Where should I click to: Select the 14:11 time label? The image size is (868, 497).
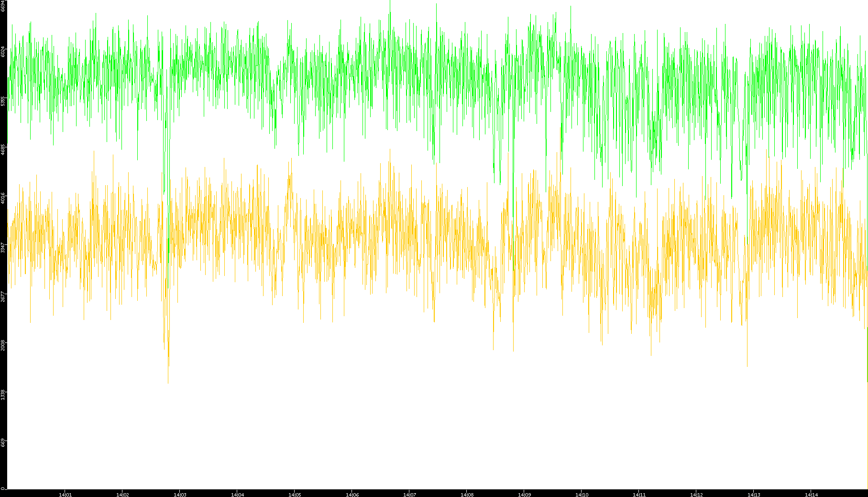tap(639, 495)
